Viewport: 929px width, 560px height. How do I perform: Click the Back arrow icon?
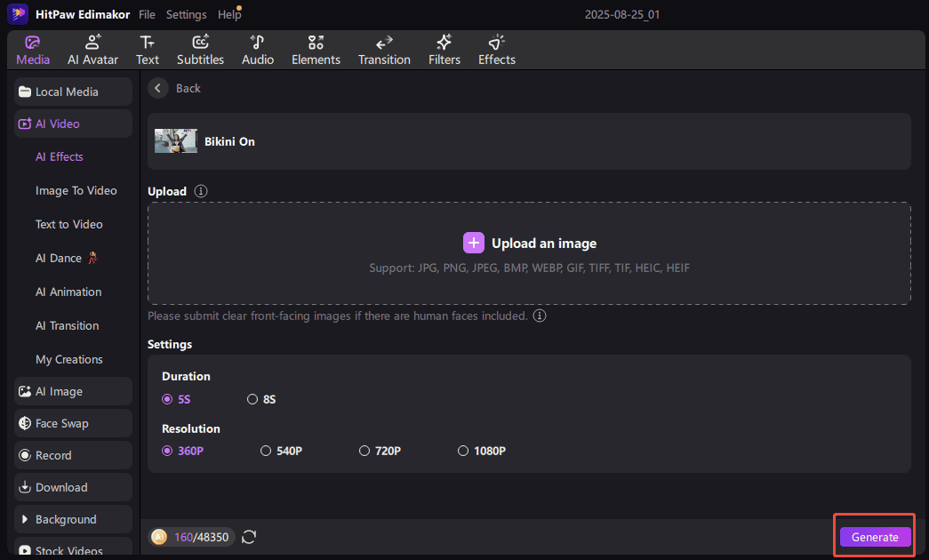157,88
